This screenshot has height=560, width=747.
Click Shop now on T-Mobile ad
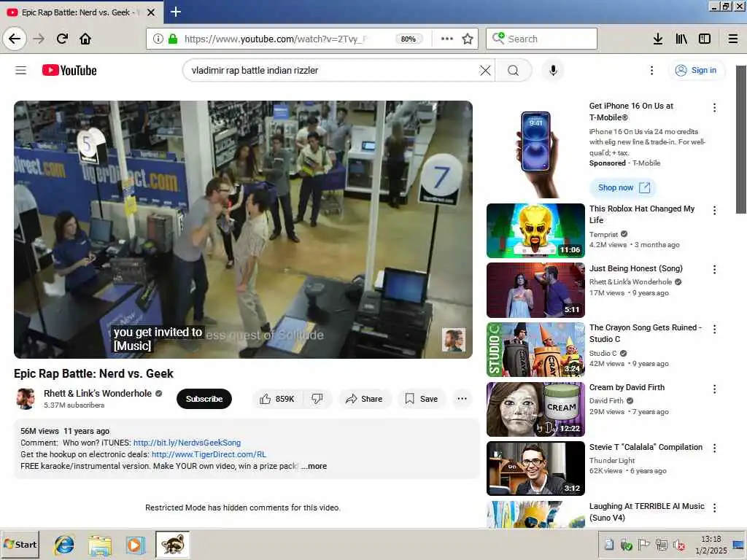pyautogui.click(x=623, y=187)
